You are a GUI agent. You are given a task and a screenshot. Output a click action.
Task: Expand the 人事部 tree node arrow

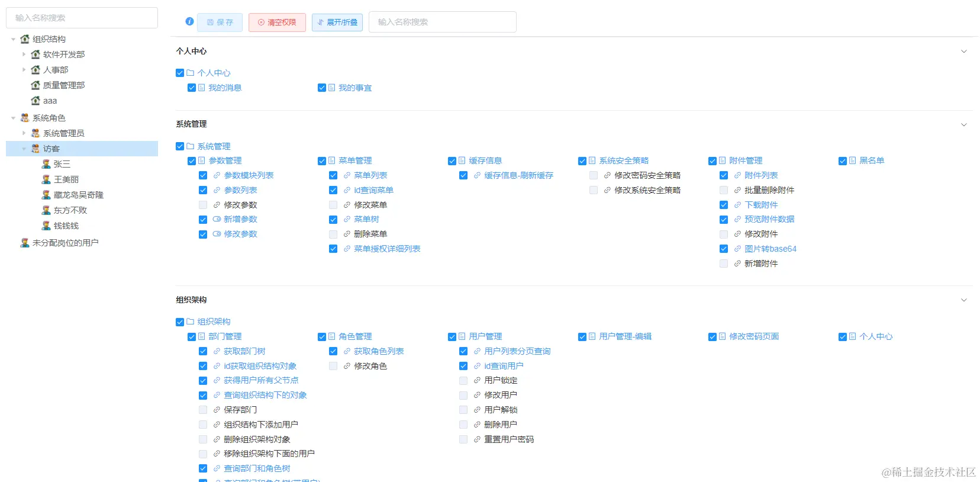tap(24, 70)
